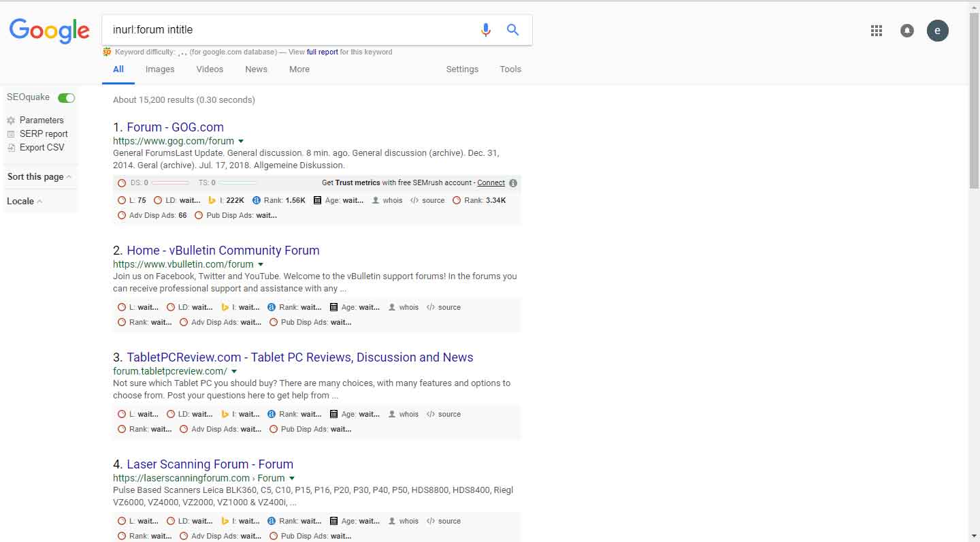This screenshot has height=542, width=980.
Task: Click the Export CSV icon in sidebar
Action: tap(11, 148)
